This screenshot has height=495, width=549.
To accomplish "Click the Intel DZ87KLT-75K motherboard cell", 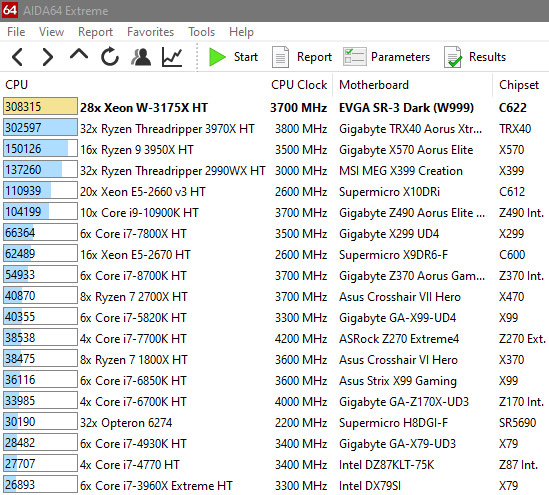I will tap(386, 465).
